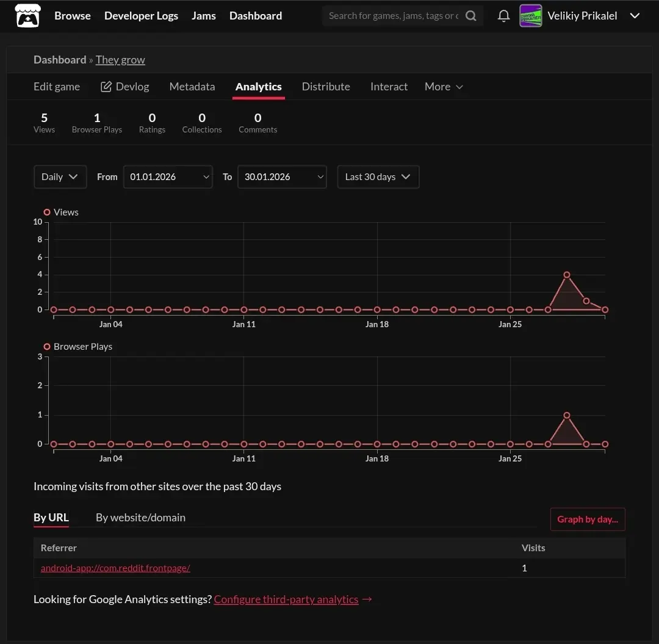Click the search games input field
The image size is (659, 644).
click(394, 16)
